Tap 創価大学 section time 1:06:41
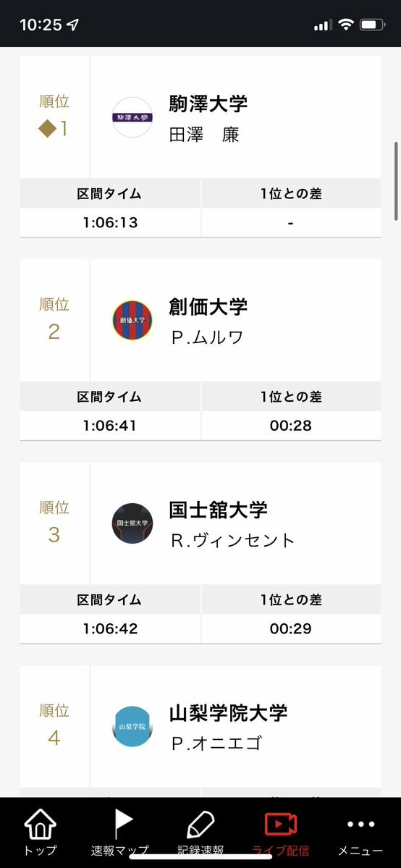Screen dimensions: 401x868 pos(110,426)
